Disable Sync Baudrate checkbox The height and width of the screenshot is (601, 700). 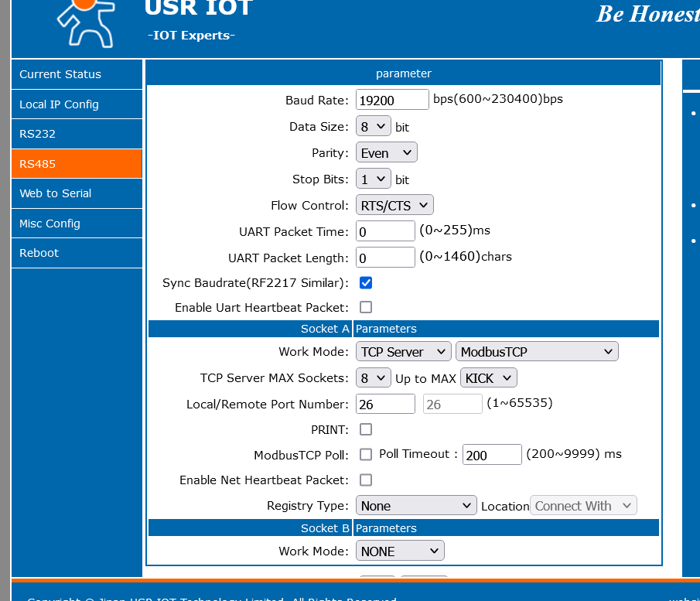(366, 283)
